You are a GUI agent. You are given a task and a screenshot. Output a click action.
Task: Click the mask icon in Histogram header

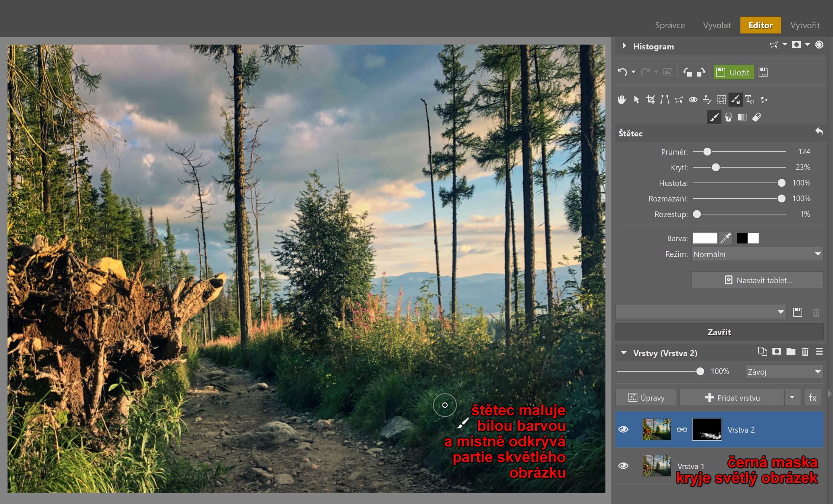[796, 45]
